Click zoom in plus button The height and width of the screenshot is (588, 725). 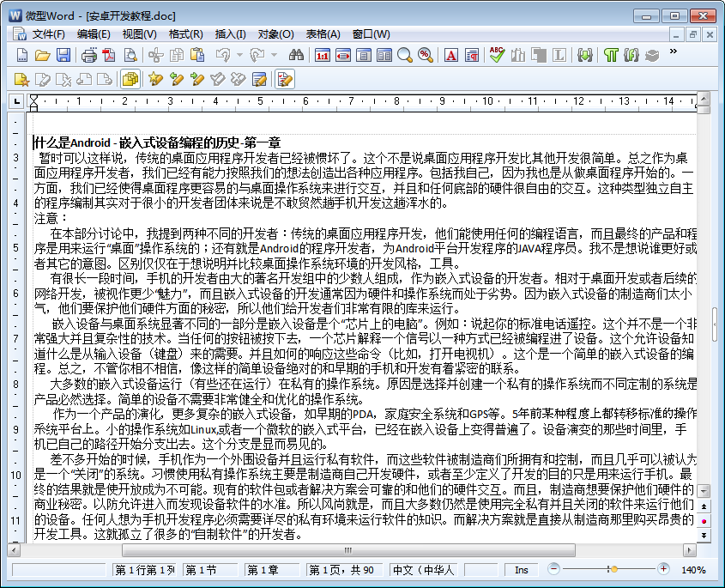(x=663, y=569)
